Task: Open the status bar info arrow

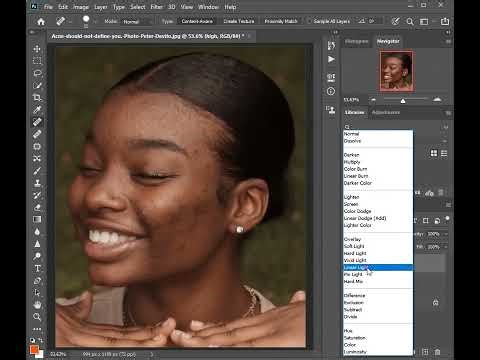Action: click(152, 354)
